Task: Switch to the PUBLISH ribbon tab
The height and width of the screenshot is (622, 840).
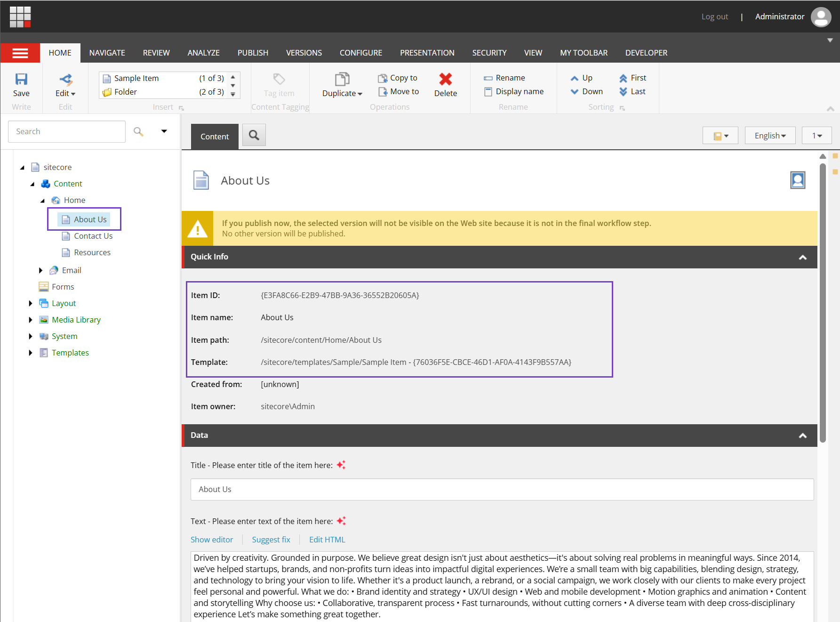Action: [x=253, y=53]
